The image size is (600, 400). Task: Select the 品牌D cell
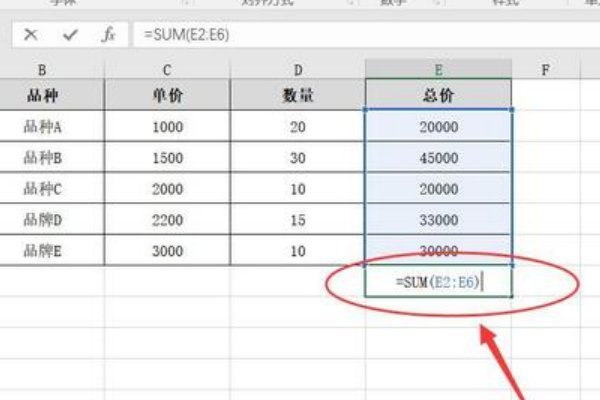pyautogui.click(x=52, y=219)
